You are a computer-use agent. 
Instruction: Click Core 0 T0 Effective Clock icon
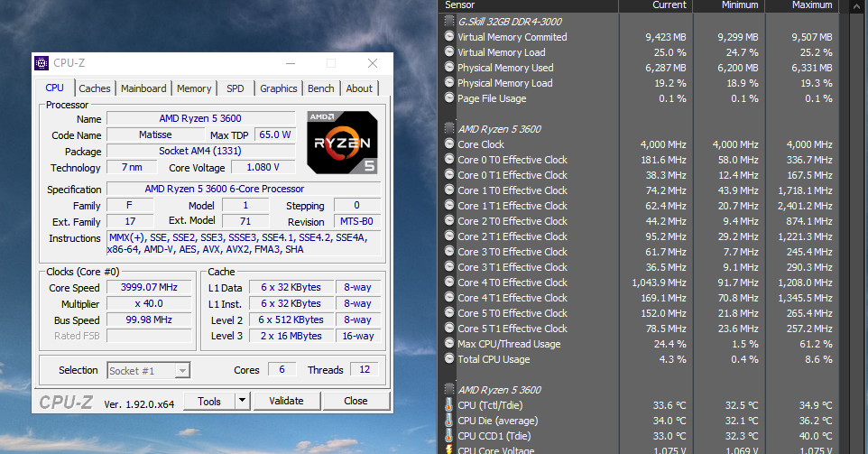(x=449, y=160)
